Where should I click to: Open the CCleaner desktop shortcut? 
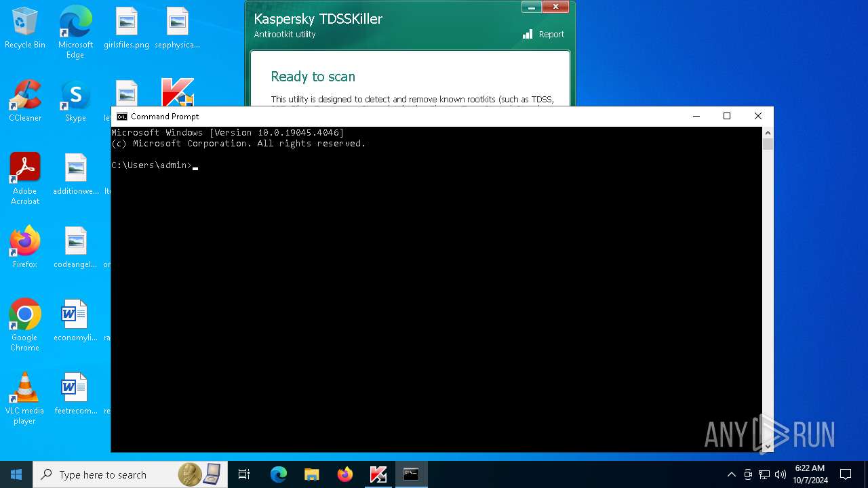pyautogui.click(x=25, y=101)
